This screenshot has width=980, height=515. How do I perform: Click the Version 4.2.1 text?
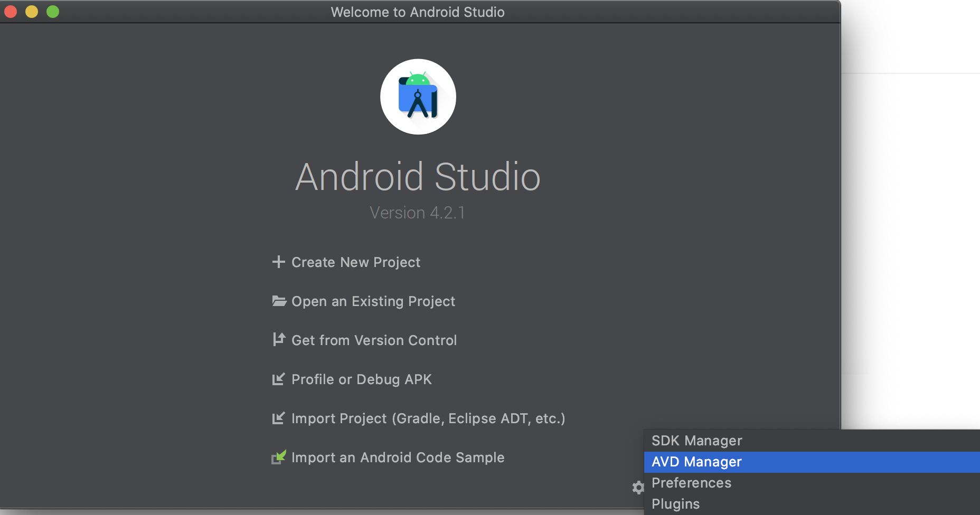[417, 213]
